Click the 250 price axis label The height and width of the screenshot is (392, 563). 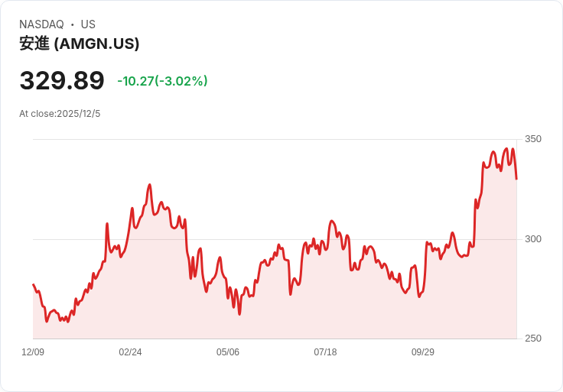533,339
